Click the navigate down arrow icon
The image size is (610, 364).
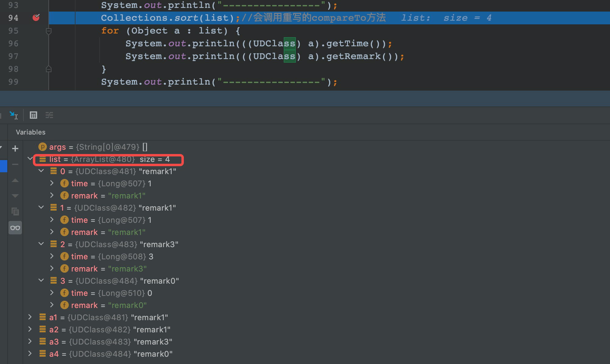[x=15, y=195]
